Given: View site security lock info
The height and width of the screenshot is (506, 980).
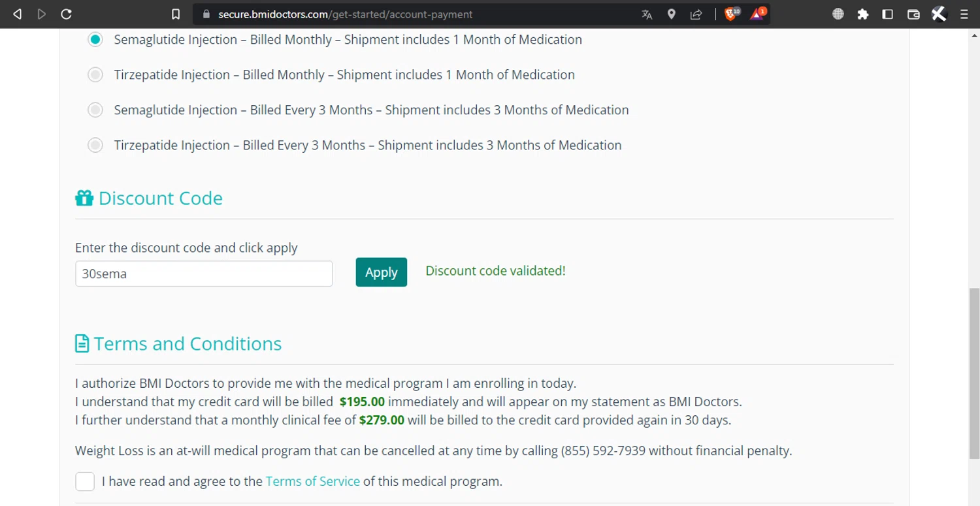Looking at the screenshot, I should pyautogui.click(x=206, y=14).
